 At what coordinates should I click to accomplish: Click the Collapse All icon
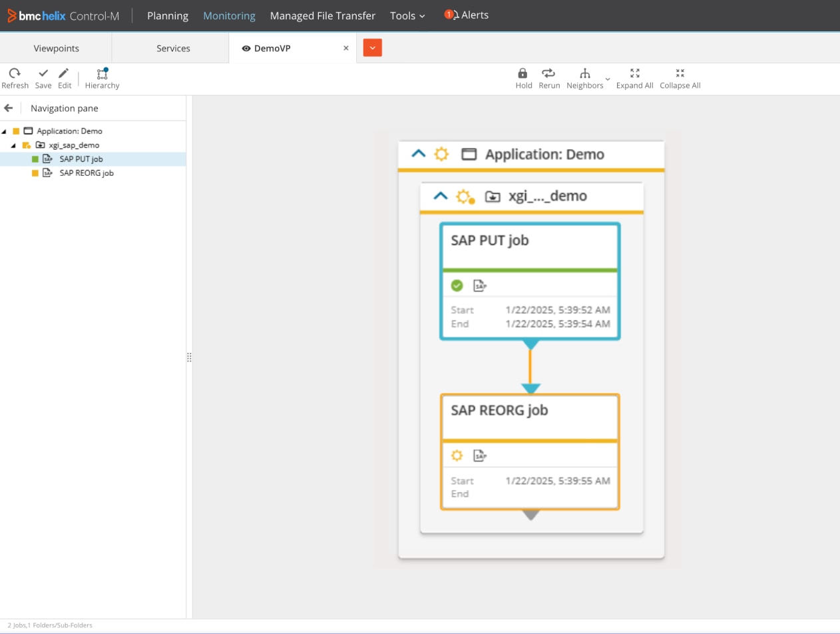[680, 73]
